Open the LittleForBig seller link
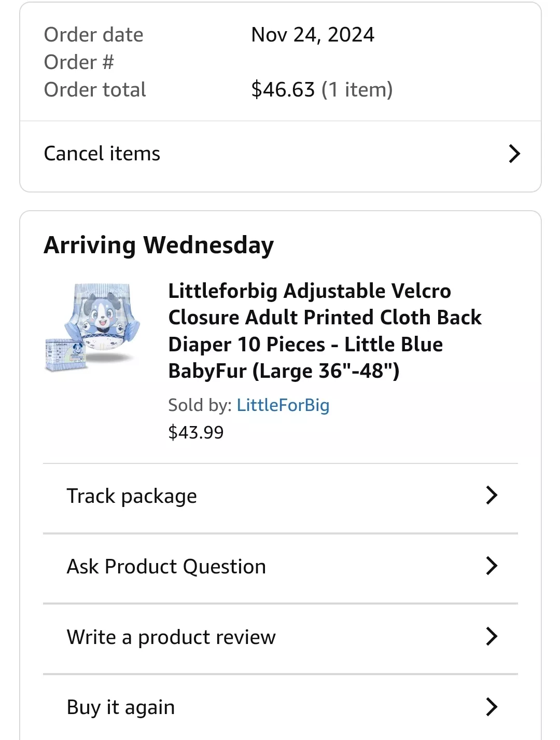560x740 pixels. 283,405
